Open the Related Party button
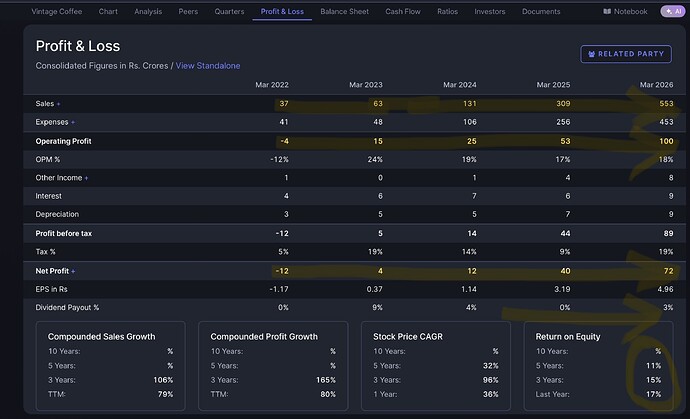The image size is (690, 419). tap(626, 54)
